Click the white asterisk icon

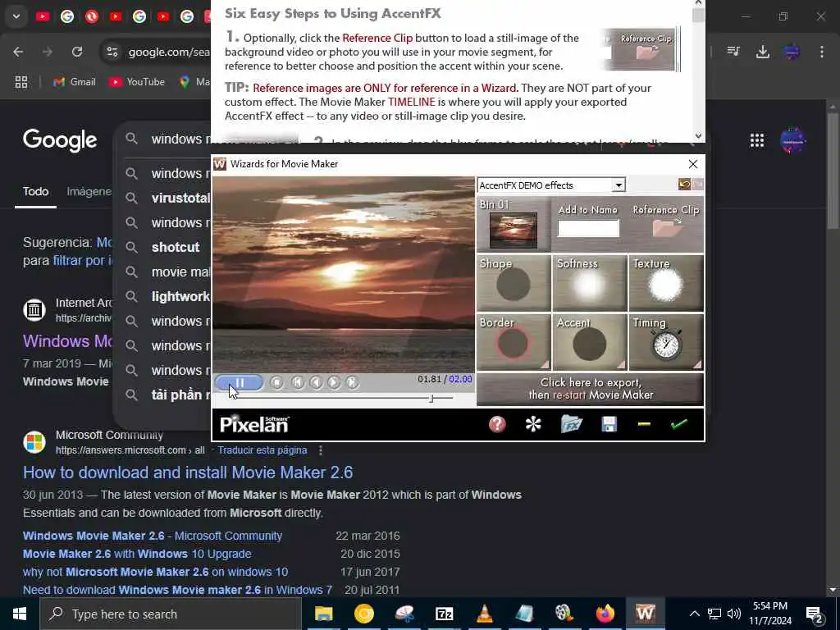point(533,424)
